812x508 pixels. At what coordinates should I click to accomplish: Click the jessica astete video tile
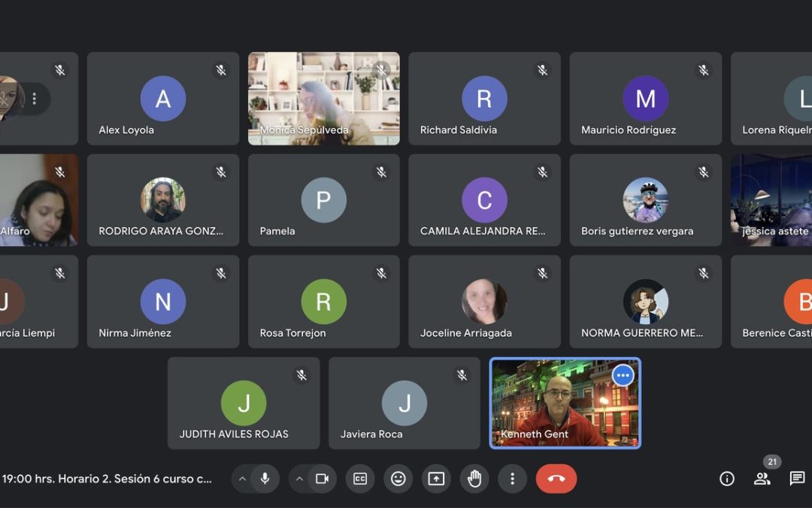[x=771, y=200]
